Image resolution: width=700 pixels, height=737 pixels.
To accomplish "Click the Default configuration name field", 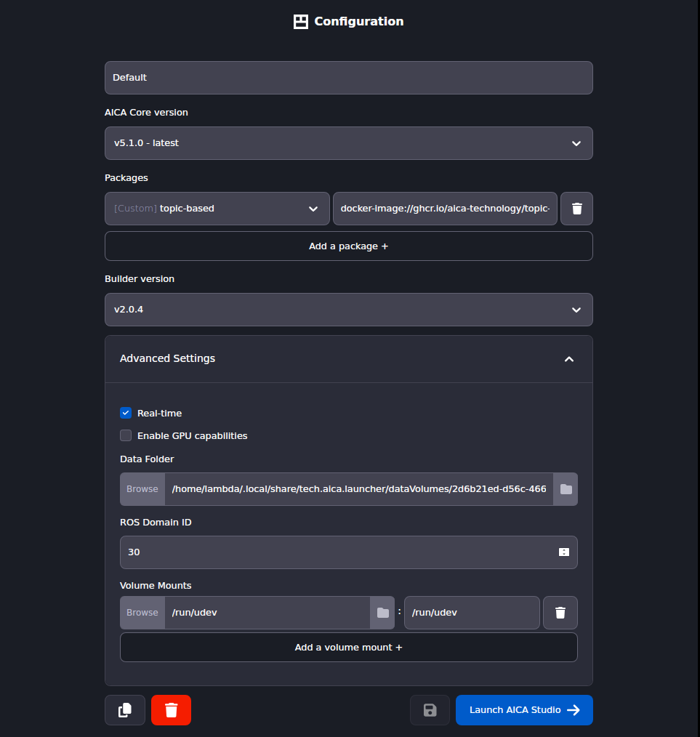I will (x=348, y=78).
